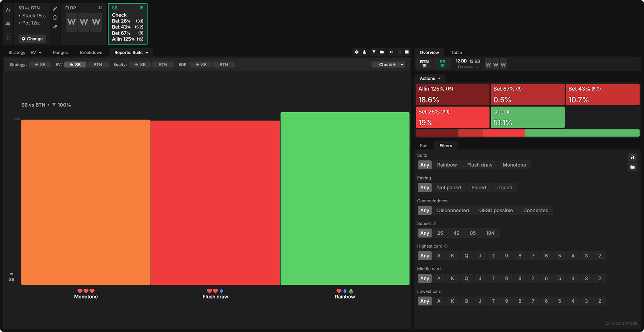Click the save filter icon in the Filters panel
644x332 pixels.
[x=632, y=158]
